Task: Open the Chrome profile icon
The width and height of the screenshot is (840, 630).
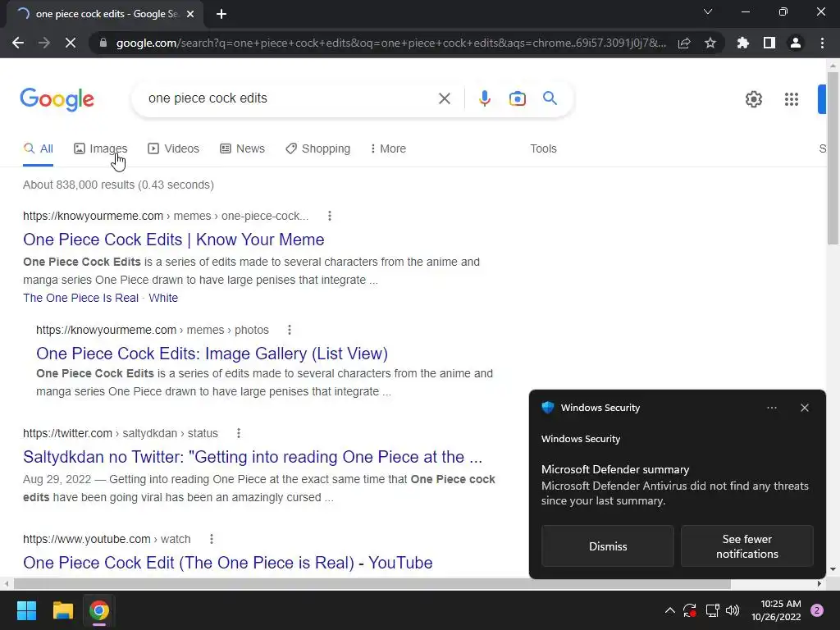Action: (x=796, y=43)
